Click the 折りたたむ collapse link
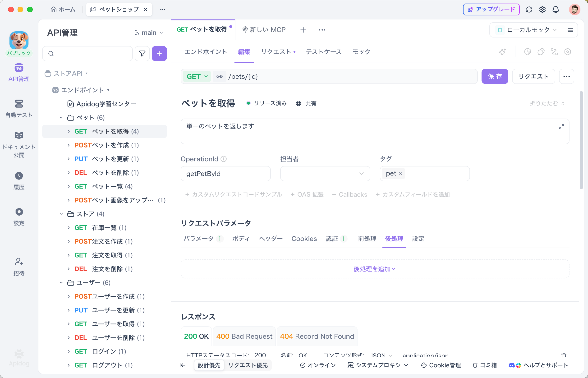The height and width of the screenshot is (378, 588). tap(547, 103)
